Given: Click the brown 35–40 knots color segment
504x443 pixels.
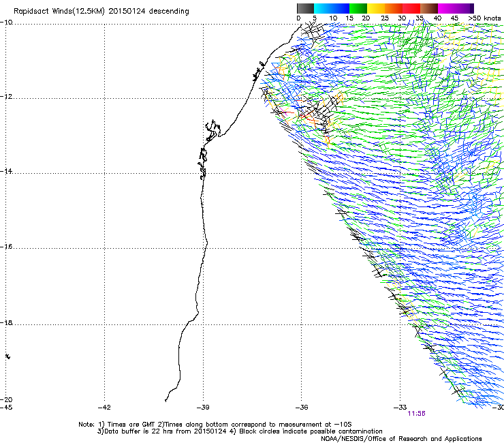Looking at the screenshot, I should tap(429, 8).
